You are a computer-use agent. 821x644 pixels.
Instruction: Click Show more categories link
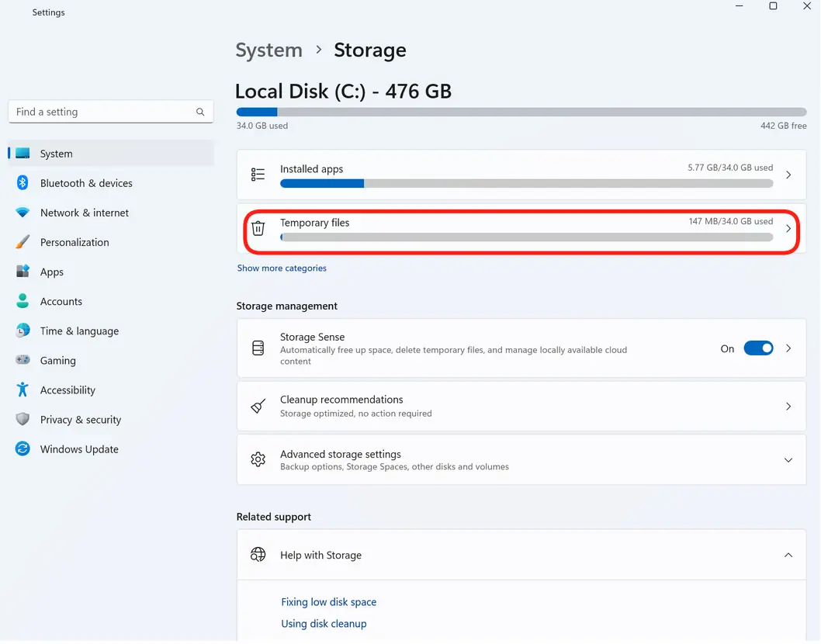[282, 268]
